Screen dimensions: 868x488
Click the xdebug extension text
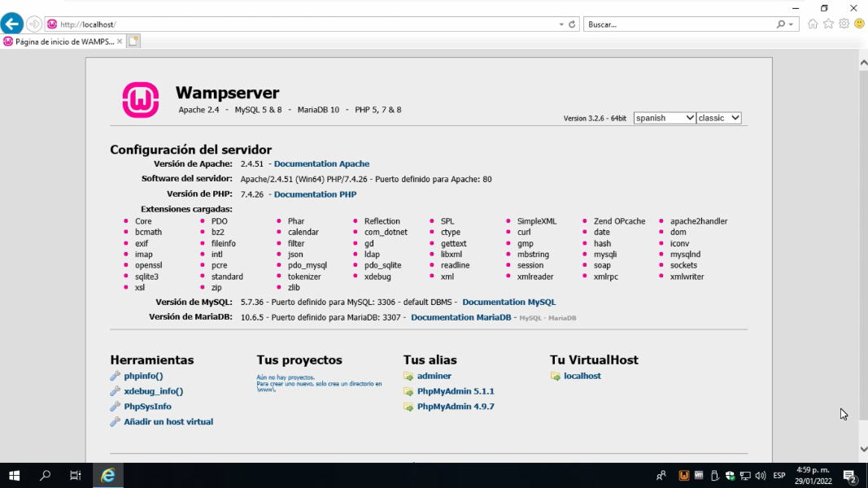coord(377,277)
